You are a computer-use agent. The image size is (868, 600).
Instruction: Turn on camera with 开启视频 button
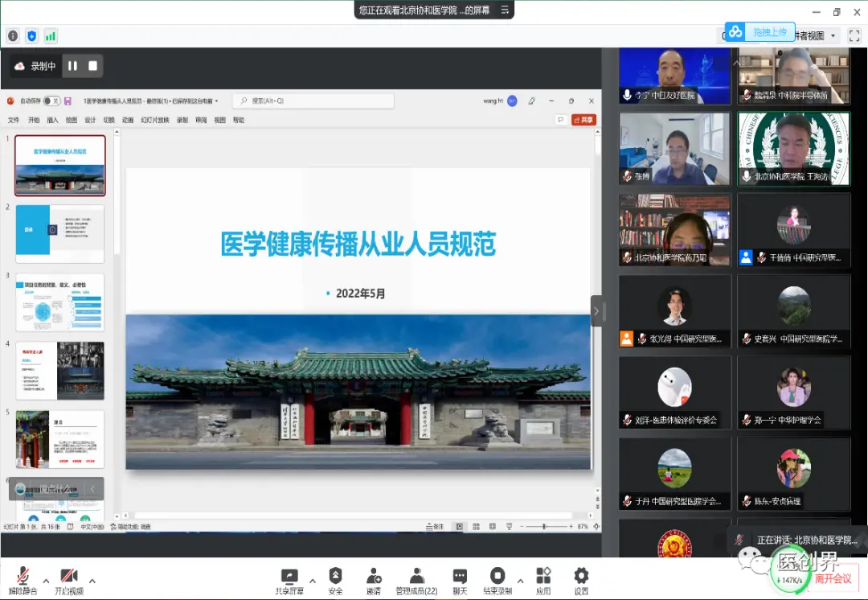[x=69, y=581]
